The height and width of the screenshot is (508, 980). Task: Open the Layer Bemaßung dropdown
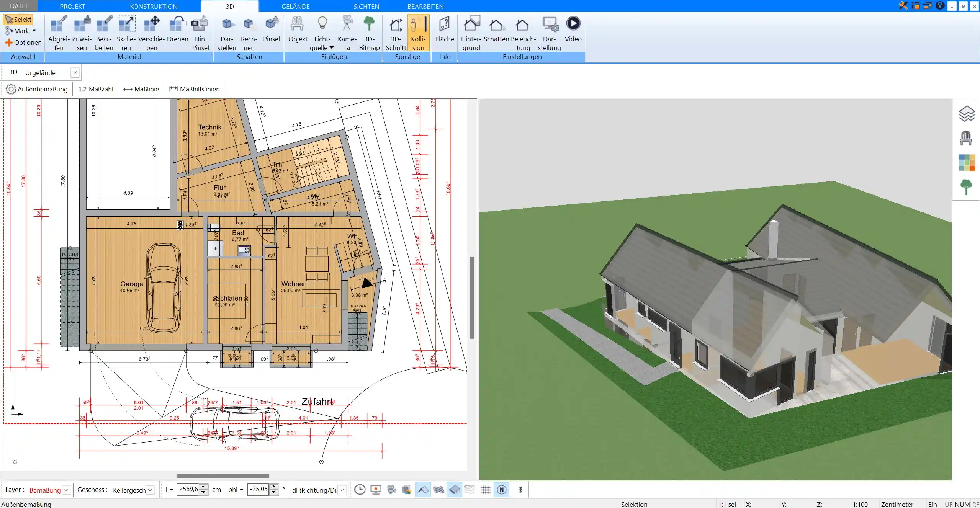pyautogui.click(x=67, y=490)
